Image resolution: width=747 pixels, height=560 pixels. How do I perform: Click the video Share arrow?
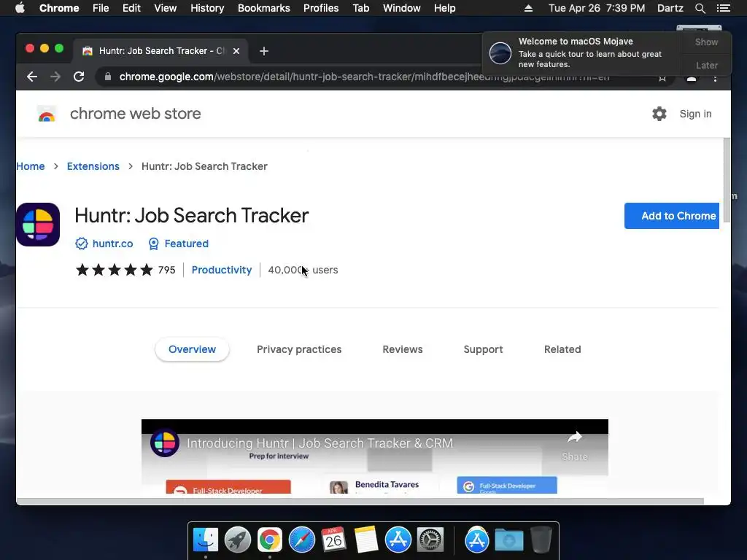(x=575, y=437)
